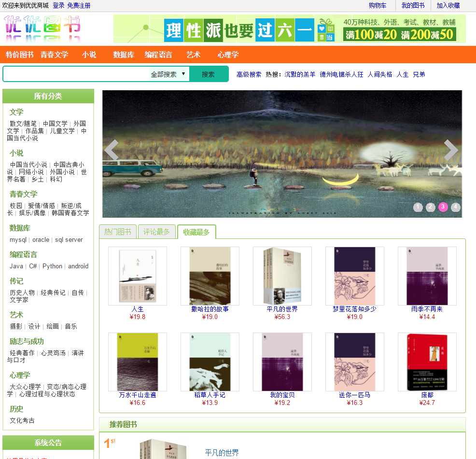Open 数据库 in the orange navigation bar
This screenshot has width=476, height=459.
pos(124,55)
